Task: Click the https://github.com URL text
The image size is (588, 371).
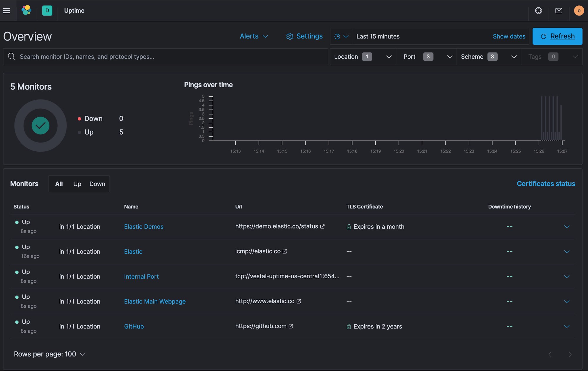Action: point(261,326)
